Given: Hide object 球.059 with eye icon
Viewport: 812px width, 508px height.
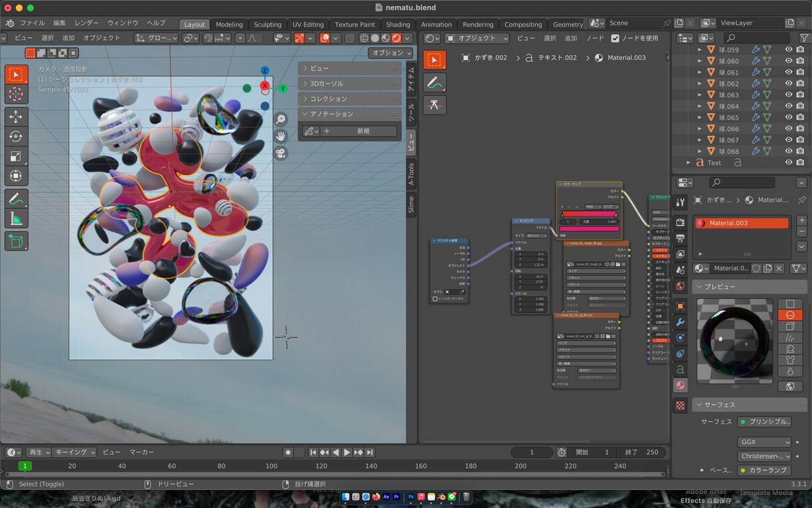Looking at the screenshot, I should [789, 50].
